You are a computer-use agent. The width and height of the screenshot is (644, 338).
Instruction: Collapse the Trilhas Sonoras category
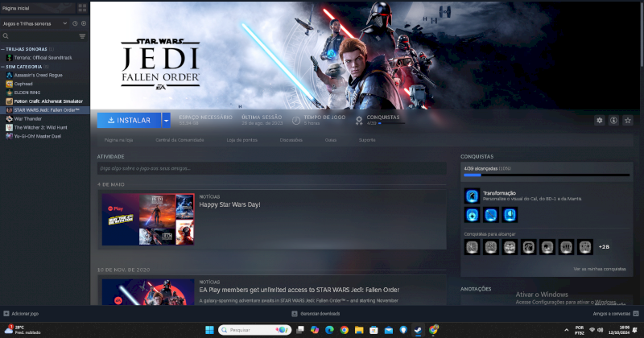[2, 49]
